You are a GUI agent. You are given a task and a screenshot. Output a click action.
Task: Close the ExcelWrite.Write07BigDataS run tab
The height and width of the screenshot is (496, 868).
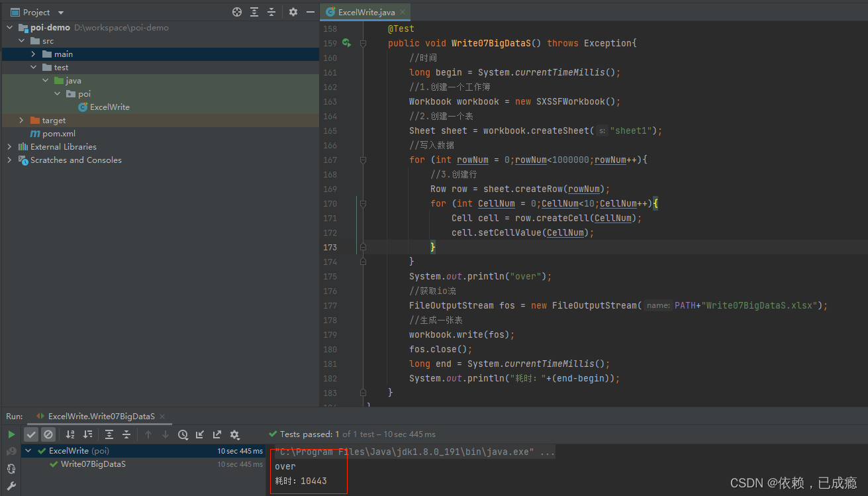point(163,417)
